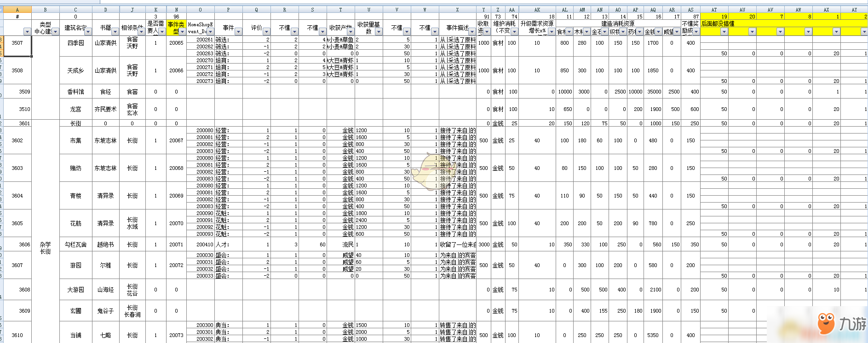The image size is (868, 343).
Task: Open the filter arrow on yellow 事件类型 header
Action: [183, 32]
